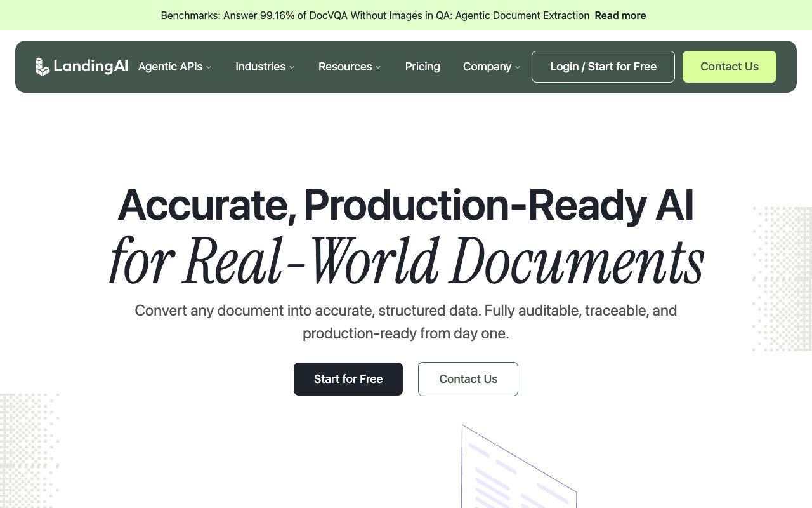Expand the Agentic APIs dropdown chevron
This screenshot has height=508, width=812.
click(209, 67)
